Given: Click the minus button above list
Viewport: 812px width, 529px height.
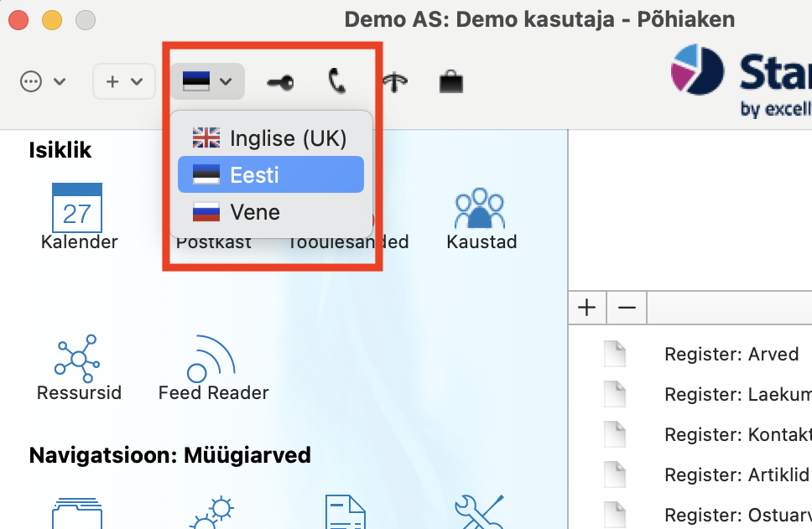Looking at the screenshot, I should click(x=627, y=308).
